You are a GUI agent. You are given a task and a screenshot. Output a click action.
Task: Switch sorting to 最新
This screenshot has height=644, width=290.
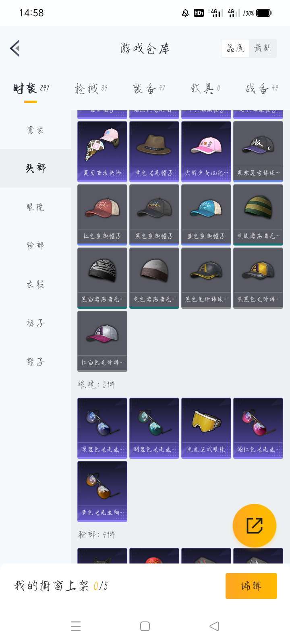pyautogui.click(x=263, y=48)
